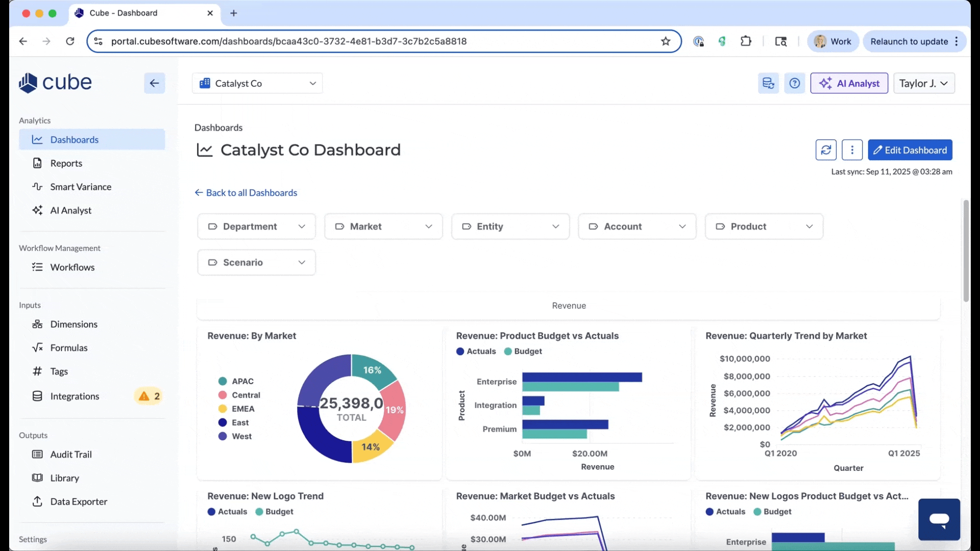Open the chat support widget
The image size is (980, 551).
point(939,519)
